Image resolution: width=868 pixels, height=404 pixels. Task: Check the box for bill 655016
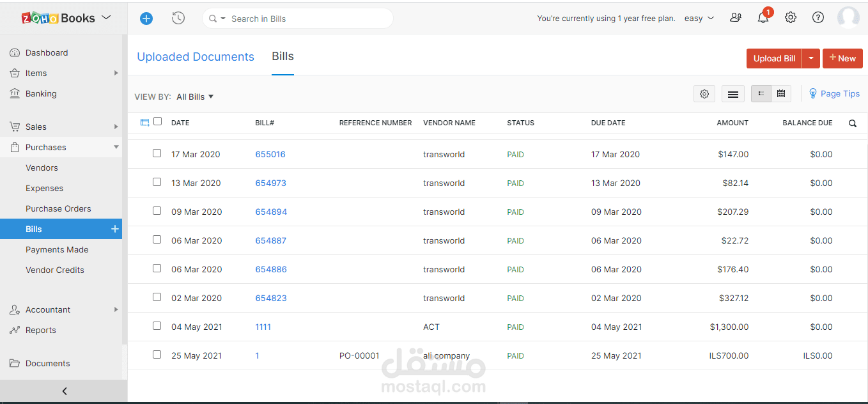coord(157,153)
